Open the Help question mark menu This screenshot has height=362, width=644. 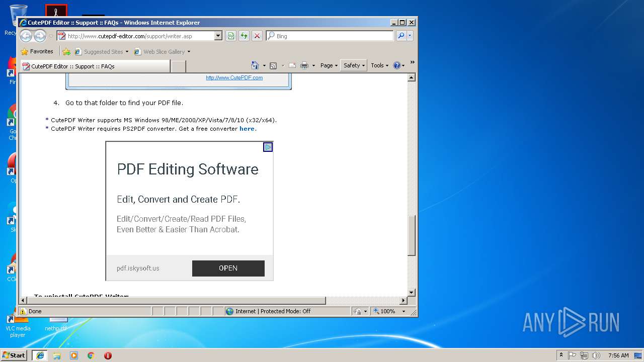coord(399,65)
